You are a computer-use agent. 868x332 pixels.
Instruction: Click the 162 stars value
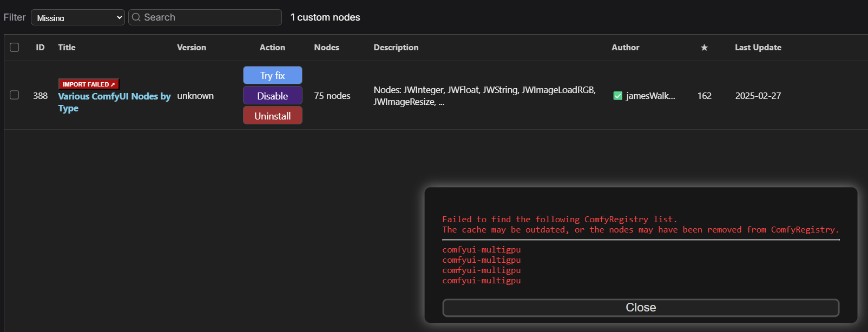(704, 96)
